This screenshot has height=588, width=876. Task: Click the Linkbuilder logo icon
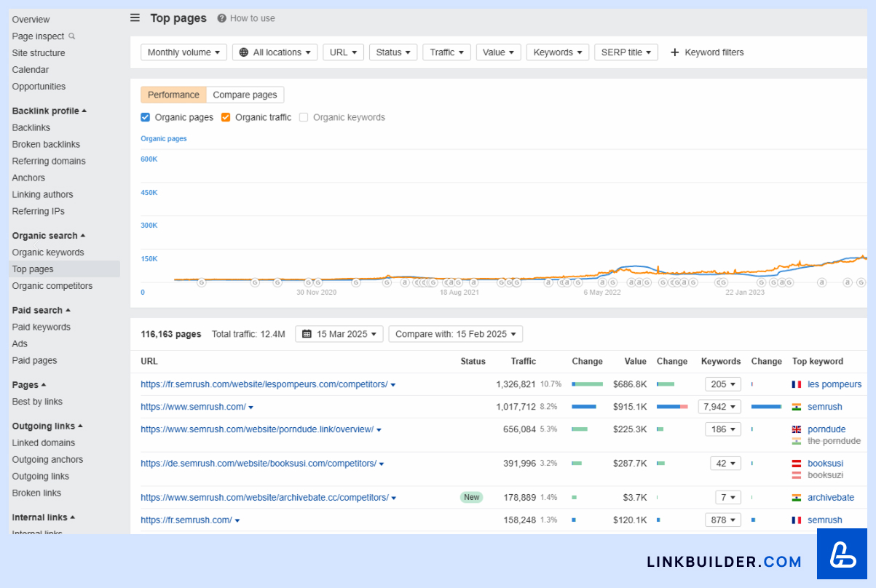click(x=843, y=554)
